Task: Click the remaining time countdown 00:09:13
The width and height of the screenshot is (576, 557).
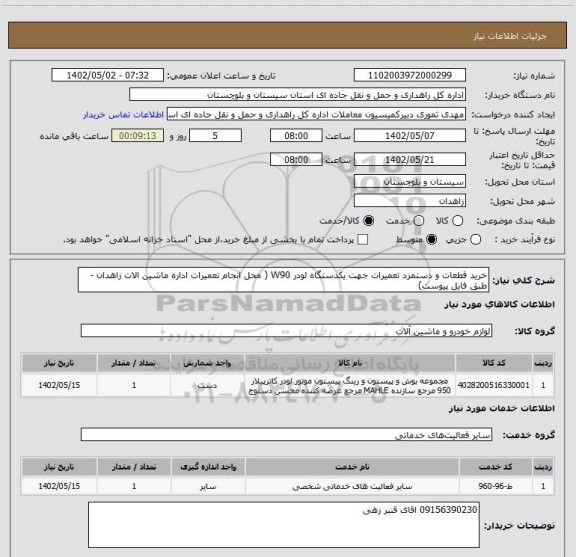Action: [x=137, y=136]
